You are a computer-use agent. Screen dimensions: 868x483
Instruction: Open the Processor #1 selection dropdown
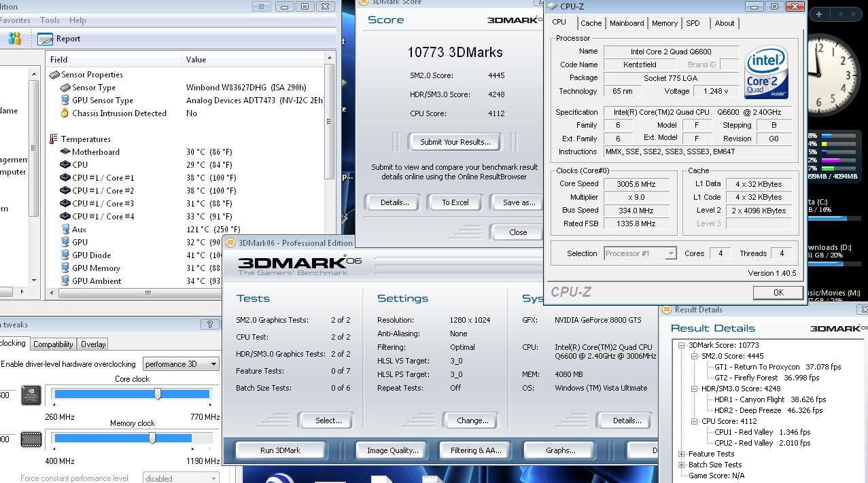640,253
